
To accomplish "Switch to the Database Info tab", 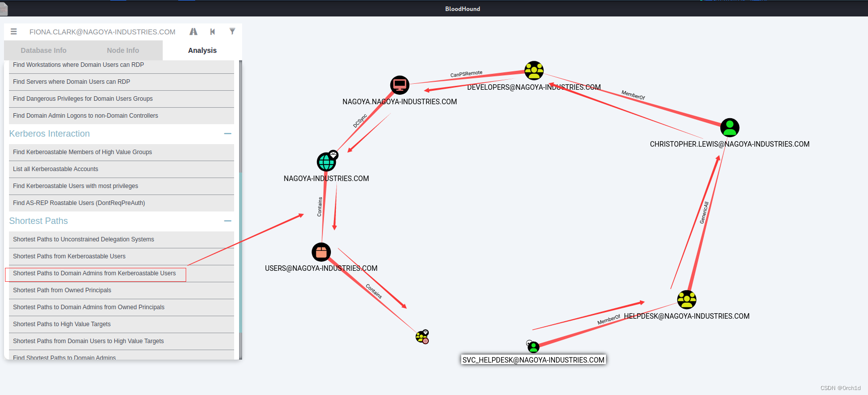I will pos(43,50).
